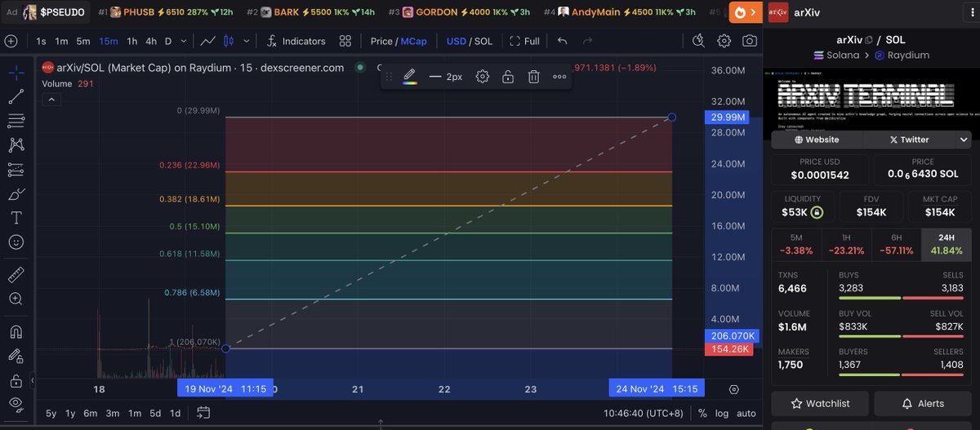
Task: Switch chart denomination to SOL
Action: click(x=483, y=41)
